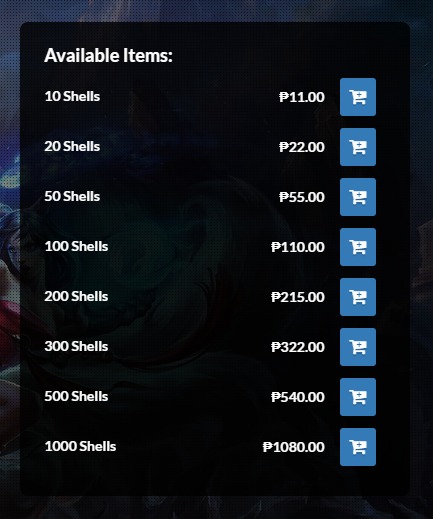Click the Available Items heading
Screen dimensions: 433x519
coord(109,55)
